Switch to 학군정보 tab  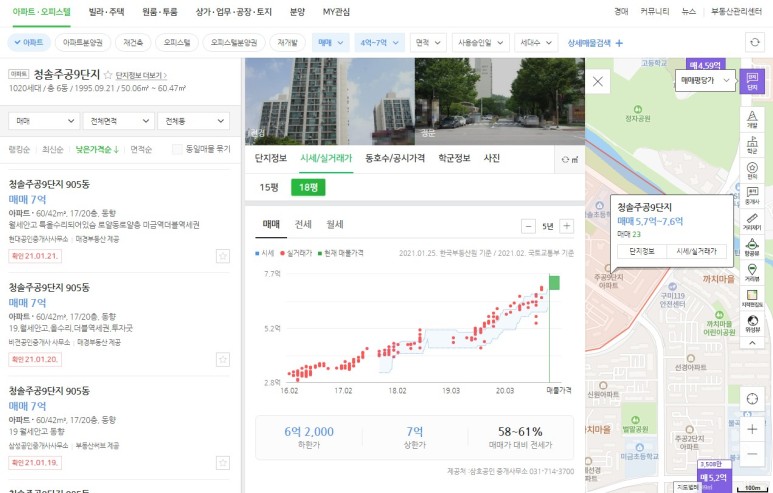pyautogui.click(x=454, y=158)
